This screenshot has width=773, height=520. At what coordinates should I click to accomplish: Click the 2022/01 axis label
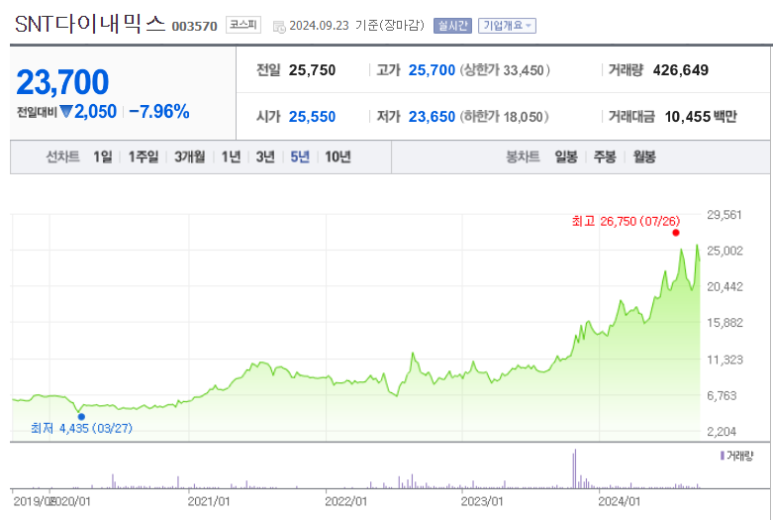click(346, 502)
